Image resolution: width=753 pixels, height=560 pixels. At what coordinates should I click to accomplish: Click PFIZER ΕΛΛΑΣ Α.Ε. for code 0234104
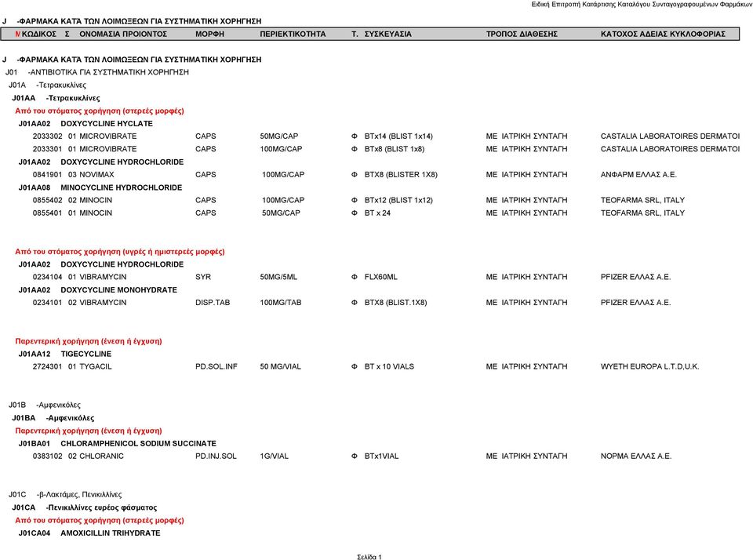point(635,277)
